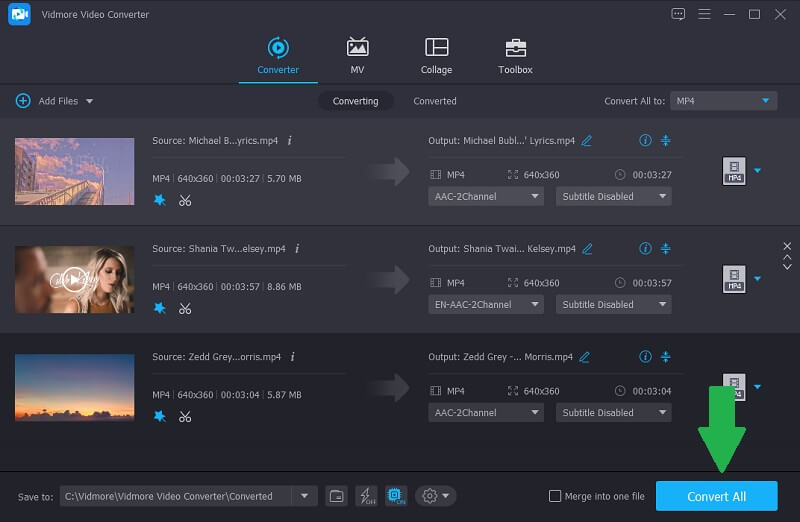Open the Convert All to MP4 dropdown
Viewport: 800px width, 522px height.
(723, 101)
